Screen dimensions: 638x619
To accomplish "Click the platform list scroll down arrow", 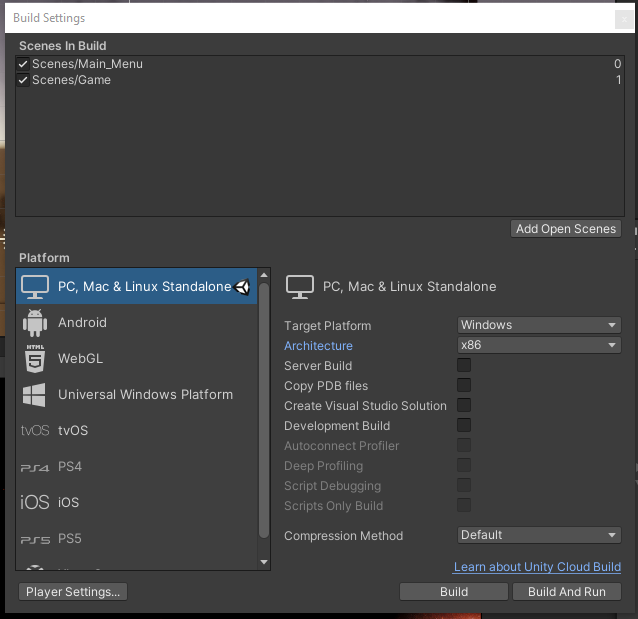I will [x=264, y=562].
